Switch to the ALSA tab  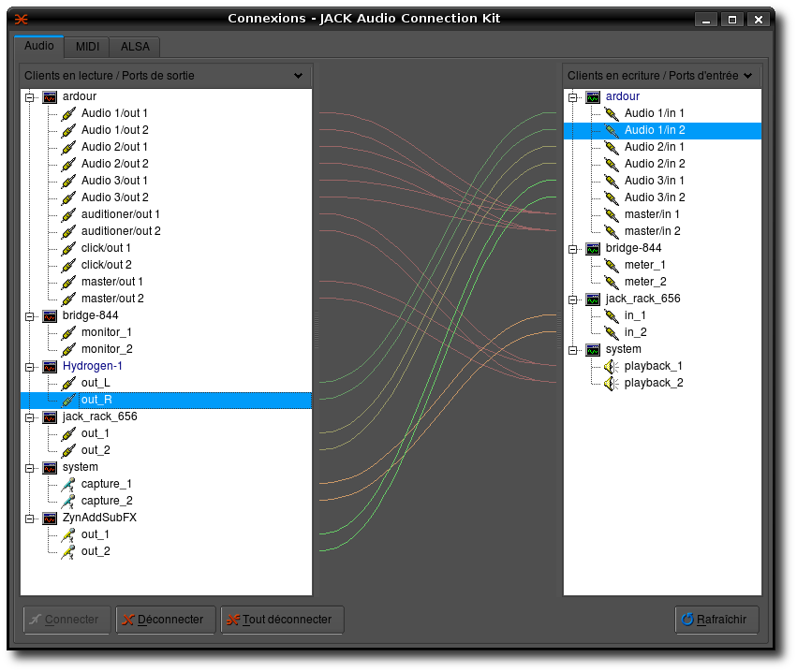click(135, 47)
